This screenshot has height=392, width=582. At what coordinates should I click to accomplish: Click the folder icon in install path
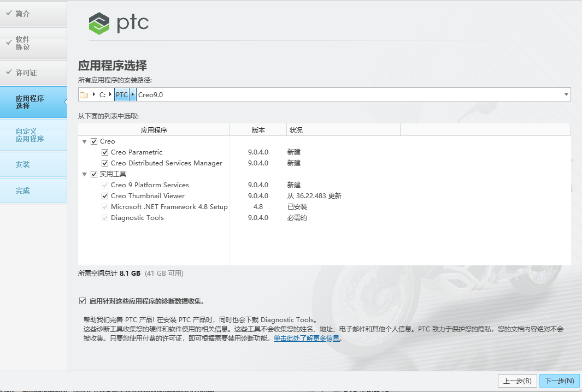coord(84,95)
